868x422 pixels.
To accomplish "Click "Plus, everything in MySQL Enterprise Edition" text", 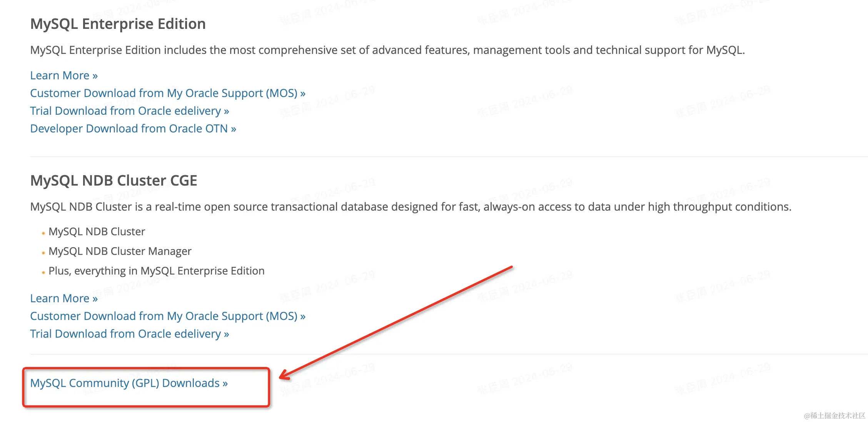I will (x=156, y=271).
